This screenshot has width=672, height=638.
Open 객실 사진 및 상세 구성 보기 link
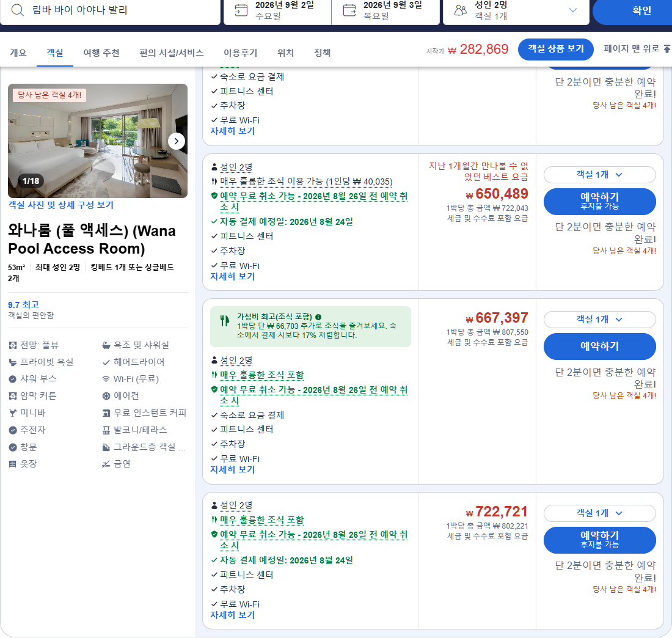[x=61, y=205]
